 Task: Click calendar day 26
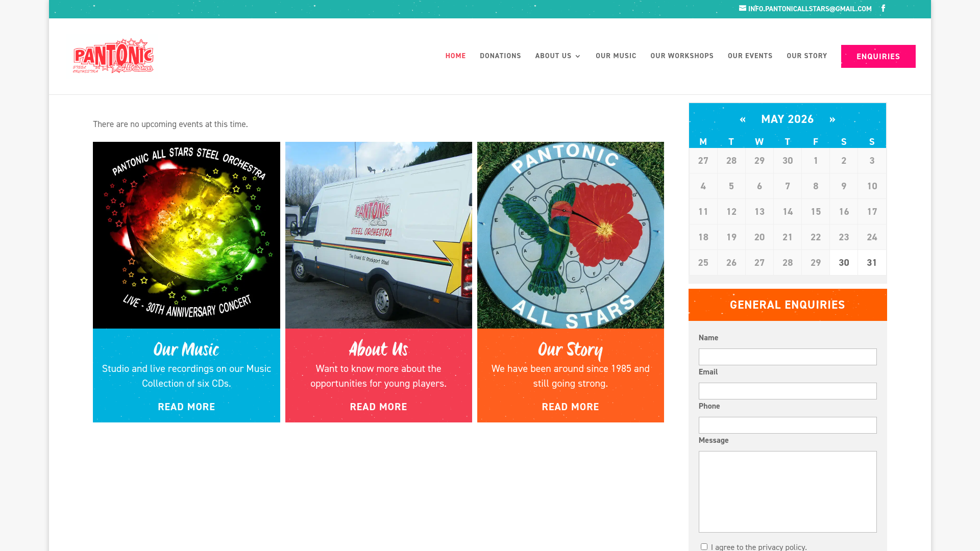pos(731,263)
